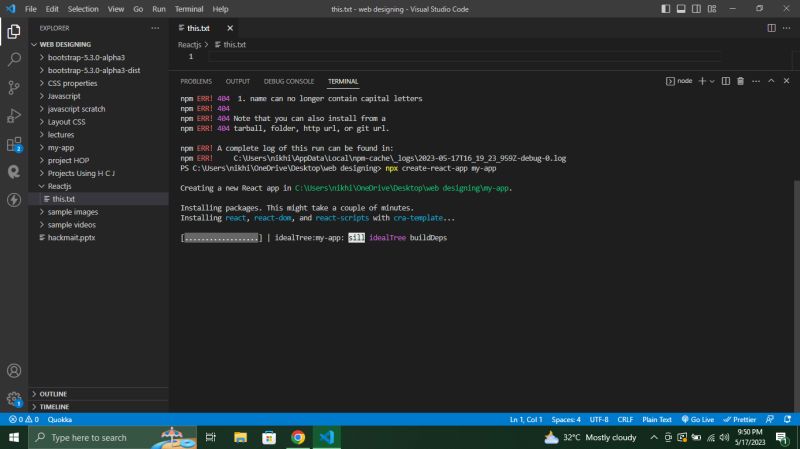Screen dimensions: 800x449
Task: Expand the bootstrap-5.3.0-alpha3-dist folder
Action: pyautogui.click(x=99, y=70)
